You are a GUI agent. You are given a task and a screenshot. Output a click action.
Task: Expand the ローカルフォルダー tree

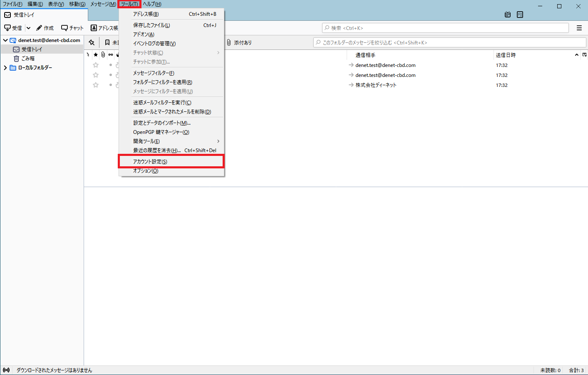5,68
